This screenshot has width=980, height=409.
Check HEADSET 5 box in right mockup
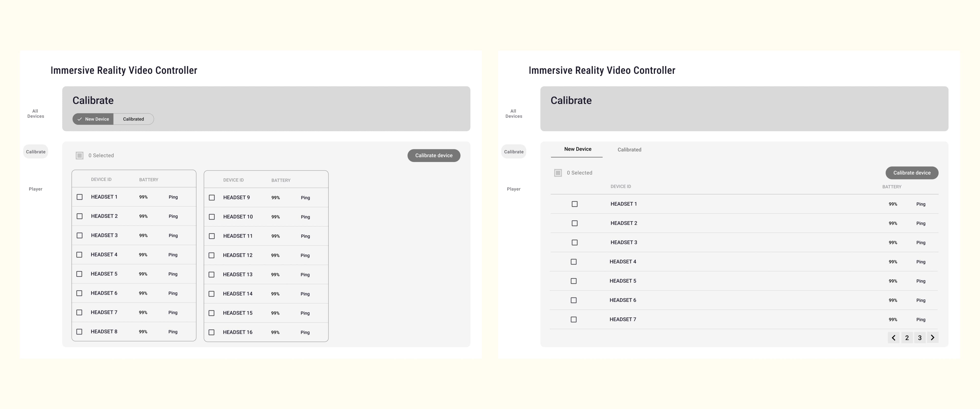click(574, 281)
